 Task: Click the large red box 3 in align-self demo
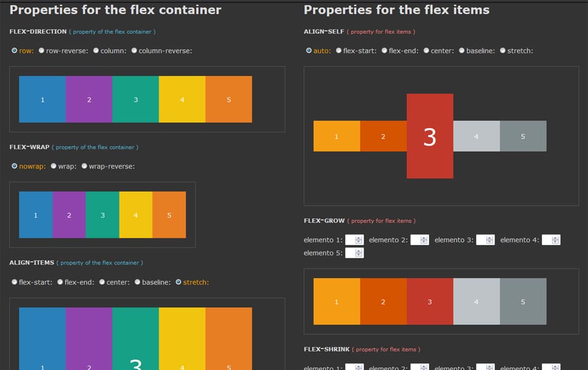(430, 136)
